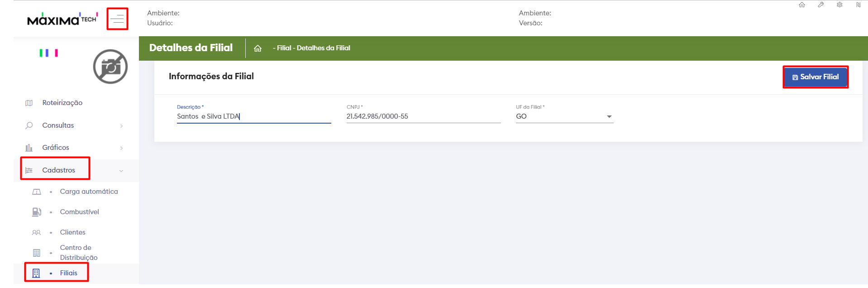Click the no-photo profile avatar
Screen dimensions: 868x288
click(110, 67)
